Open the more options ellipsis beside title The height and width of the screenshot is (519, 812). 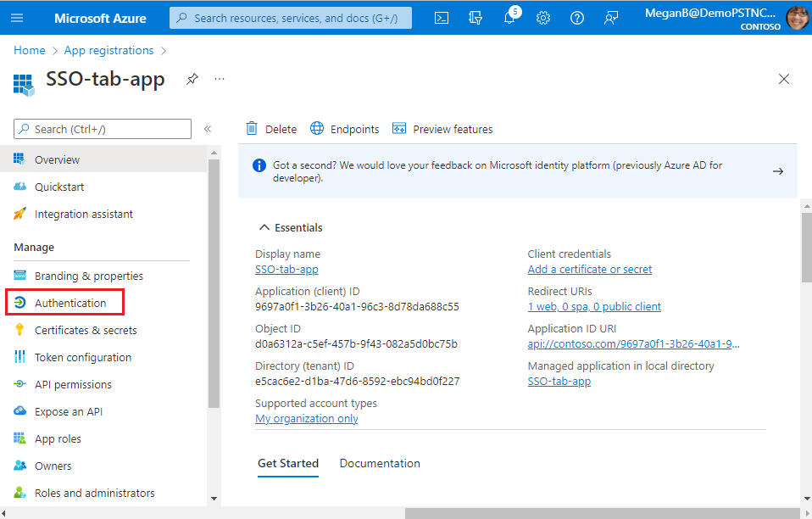click(220, 79)
